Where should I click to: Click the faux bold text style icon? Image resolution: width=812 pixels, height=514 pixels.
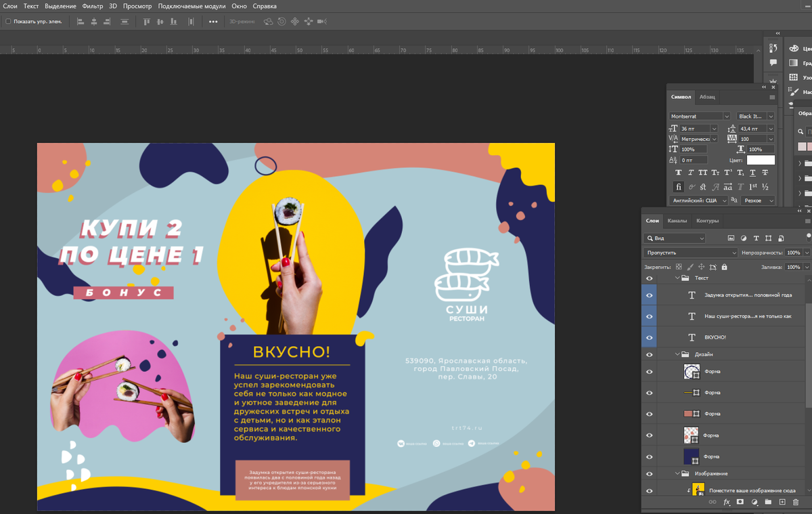click(679, 173)
